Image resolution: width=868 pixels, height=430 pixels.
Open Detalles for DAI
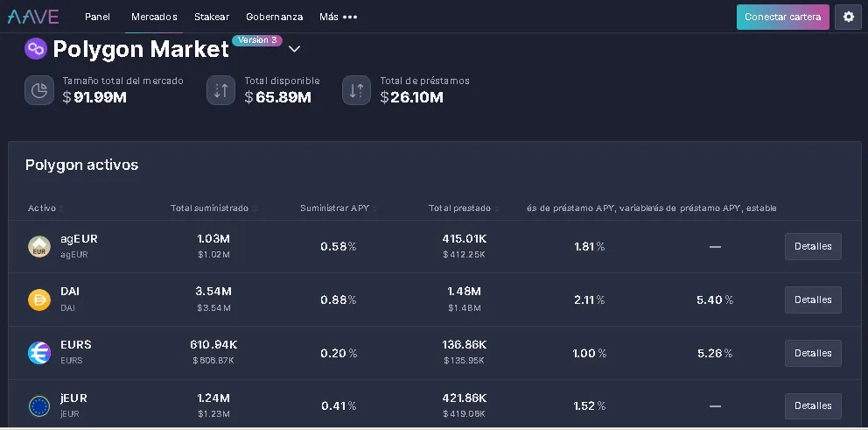(x=813, y=300)
